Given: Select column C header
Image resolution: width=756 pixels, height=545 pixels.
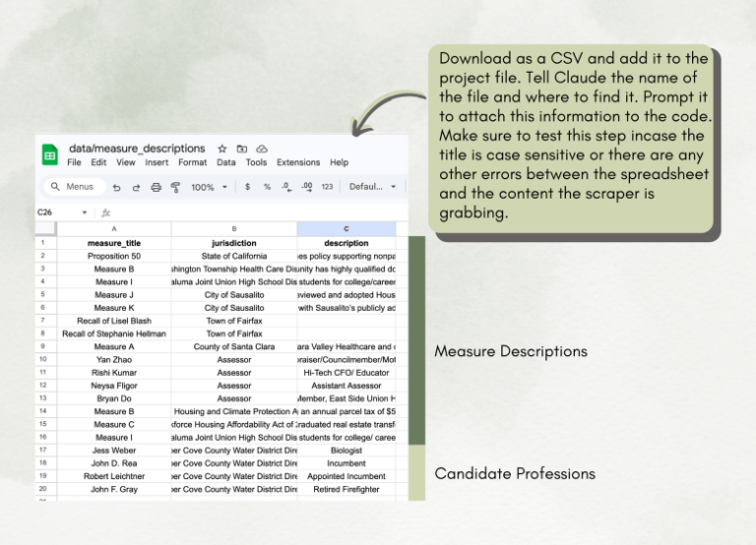Looking at the screenshot, I should click(346, 229).
